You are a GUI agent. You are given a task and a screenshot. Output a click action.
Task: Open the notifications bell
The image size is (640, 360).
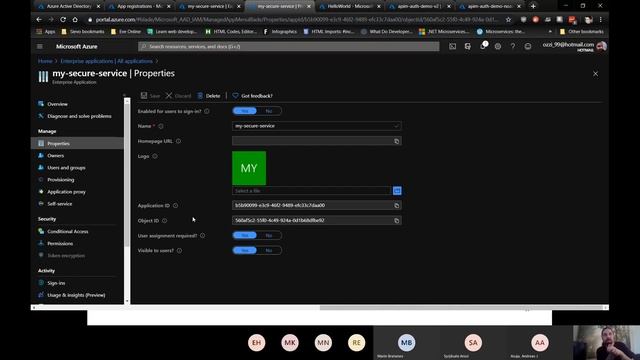tap(483, 46)
